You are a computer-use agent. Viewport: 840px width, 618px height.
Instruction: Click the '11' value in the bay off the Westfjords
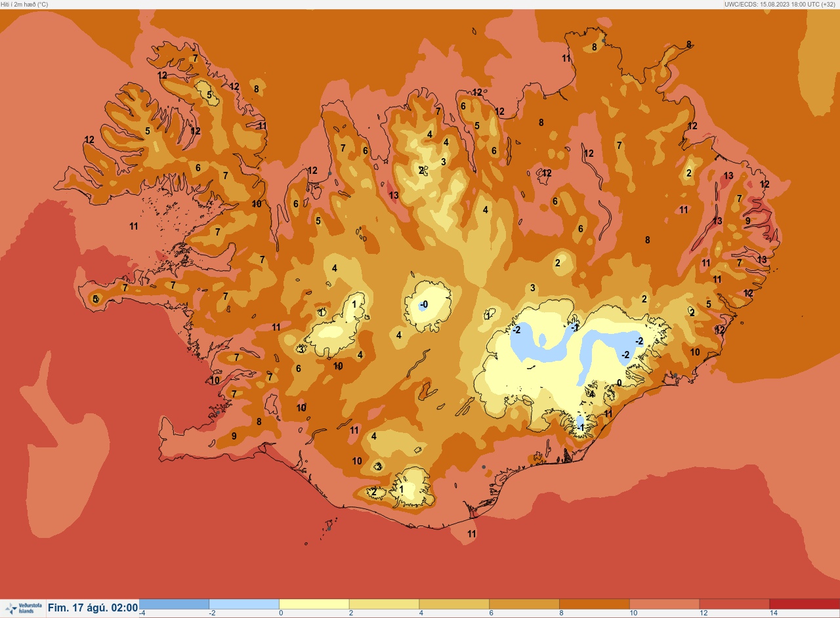(x=134, y=226)
